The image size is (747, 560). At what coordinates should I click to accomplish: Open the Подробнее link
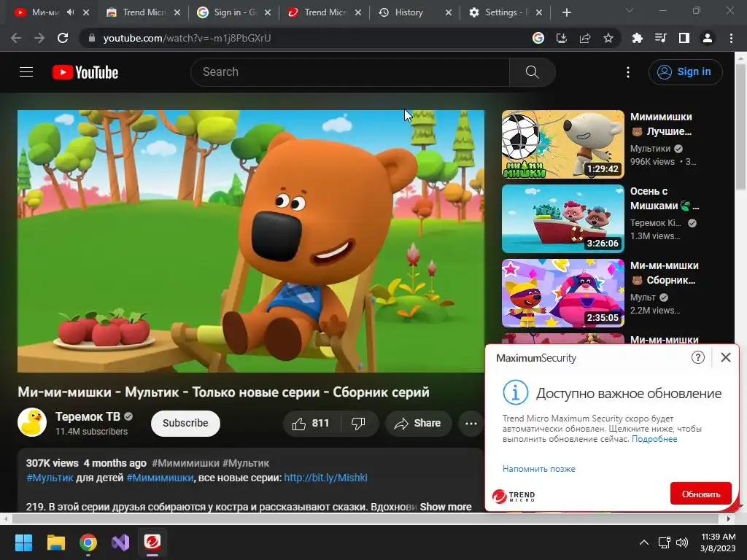click(x=654, y=439)
